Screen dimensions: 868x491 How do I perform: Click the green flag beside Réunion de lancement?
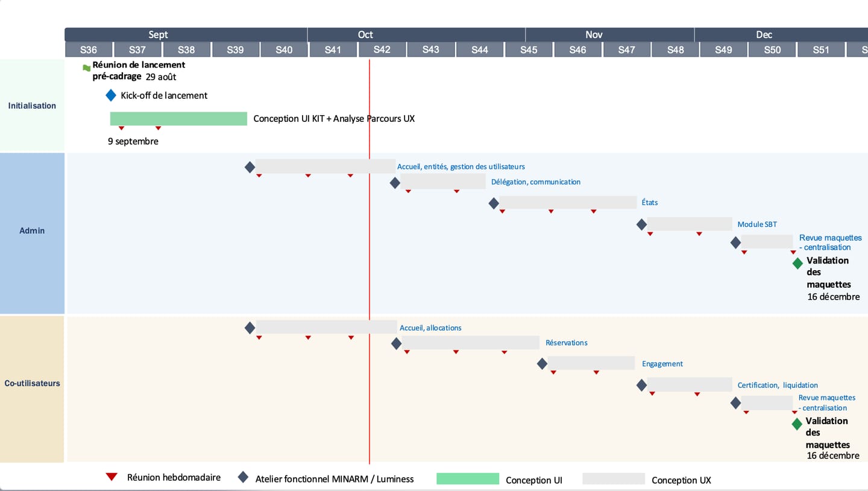click(86, 68)
